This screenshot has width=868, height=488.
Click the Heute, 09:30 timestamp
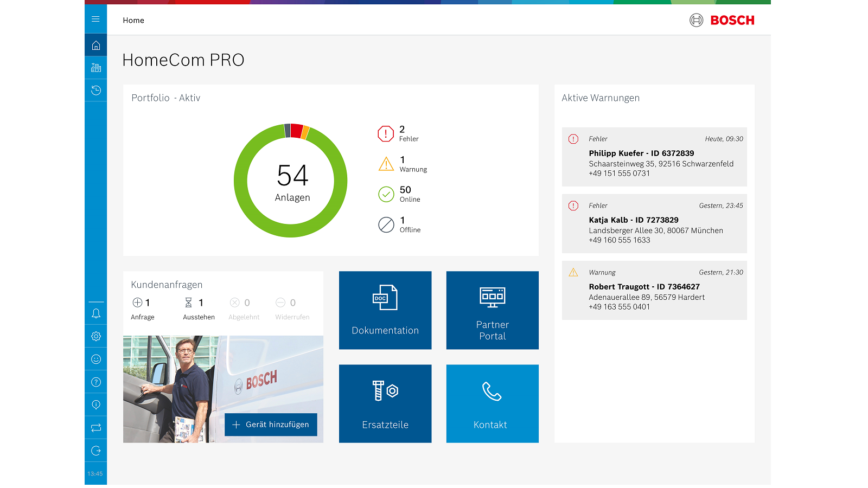[724, 139]
